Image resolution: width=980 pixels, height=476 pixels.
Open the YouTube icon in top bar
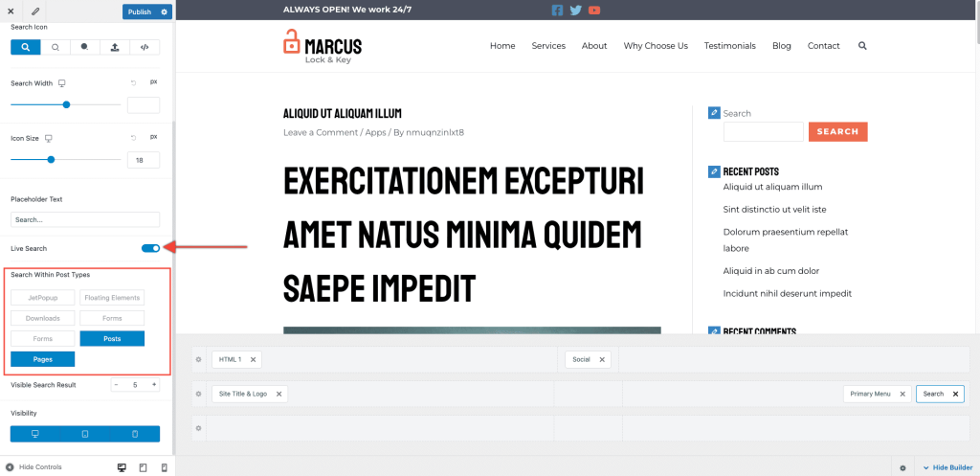pyautogui.click(x=594, y=11)
